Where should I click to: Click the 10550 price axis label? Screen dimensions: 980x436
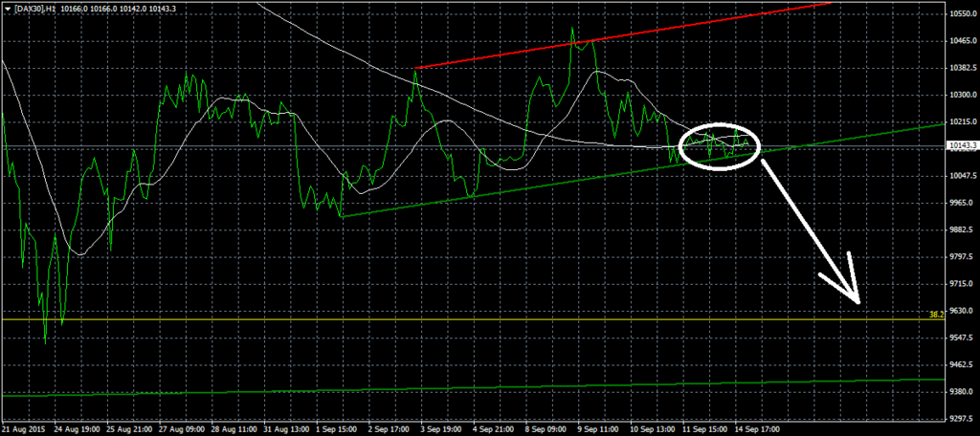pos(961,13)
